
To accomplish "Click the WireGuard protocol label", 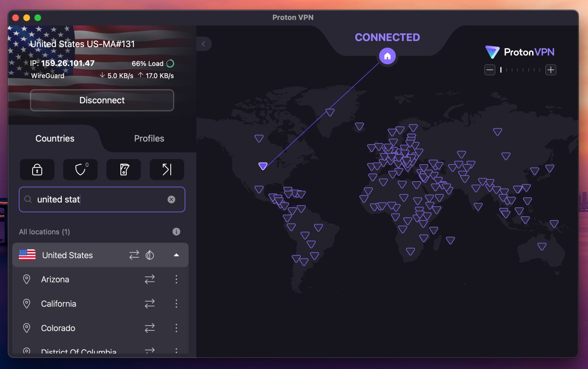I will click(x=48, y=76).
